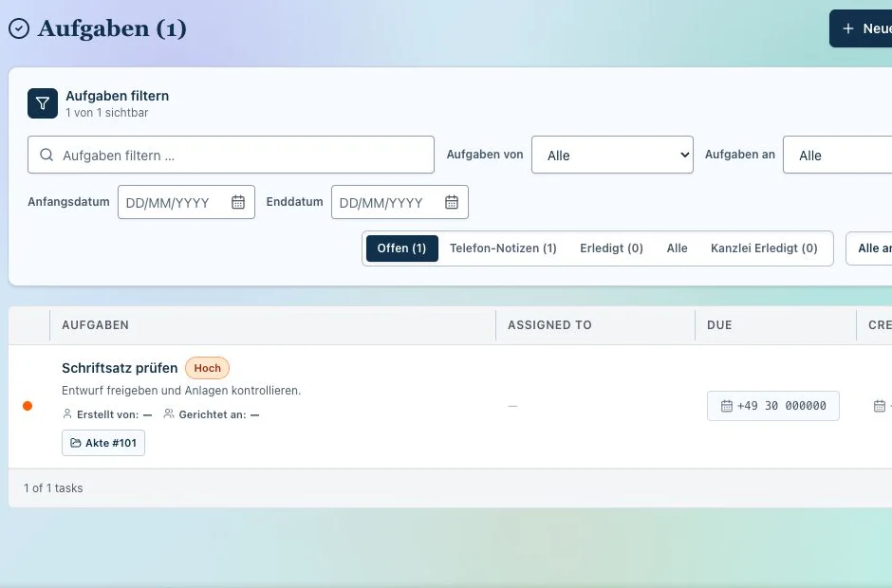Switch to Kanzlei Erledigt (0) tab

pyautogui.click(x=764, y=248)
